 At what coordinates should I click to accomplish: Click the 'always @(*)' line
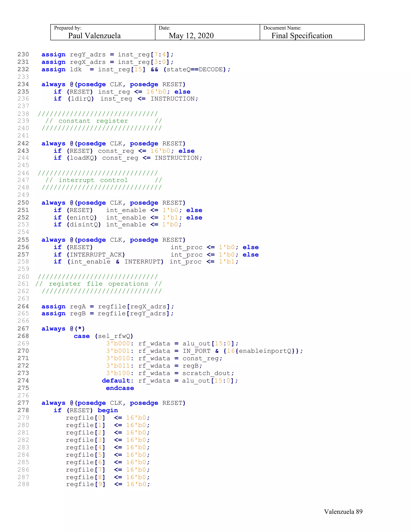(x=63, y=329)
